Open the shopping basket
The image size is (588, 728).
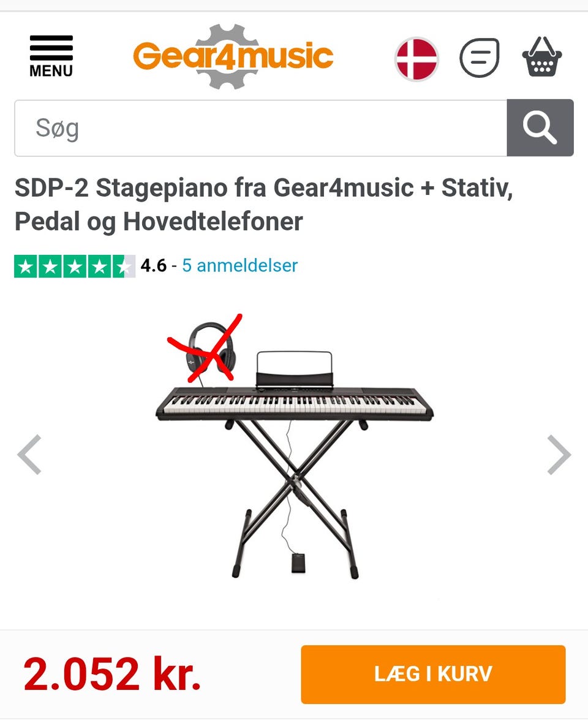541,56
